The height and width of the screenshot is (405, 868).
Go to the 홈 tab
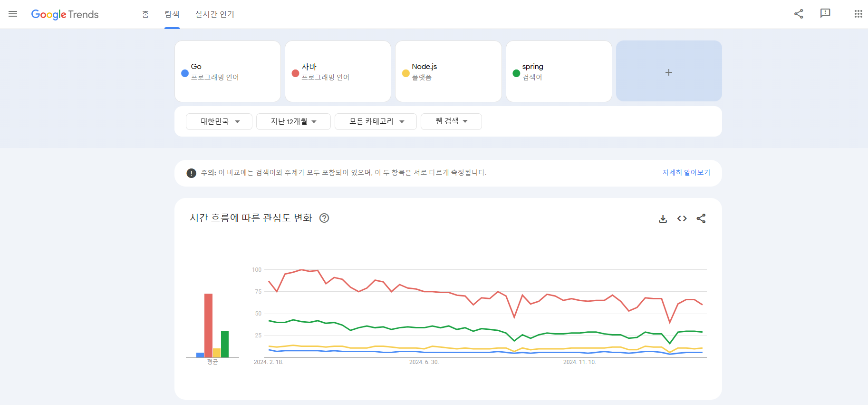tap(145, 14)
